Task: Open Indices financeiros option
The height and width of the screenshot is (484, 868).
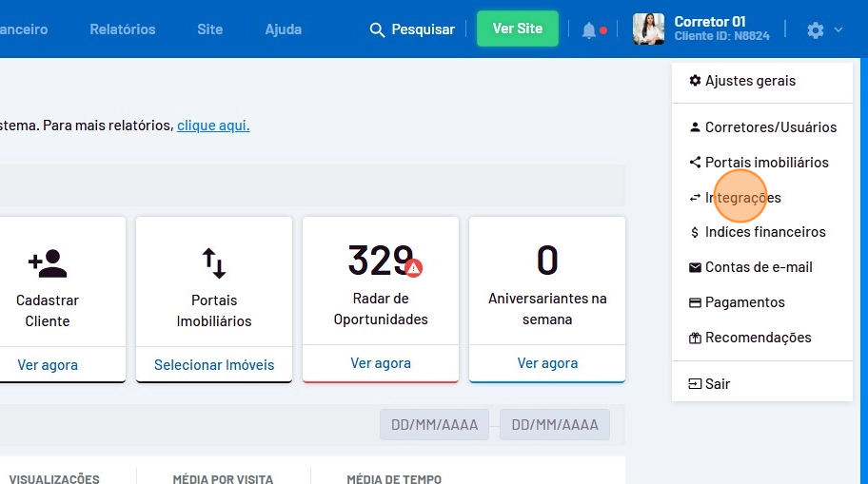Action: tap(764, 232)
